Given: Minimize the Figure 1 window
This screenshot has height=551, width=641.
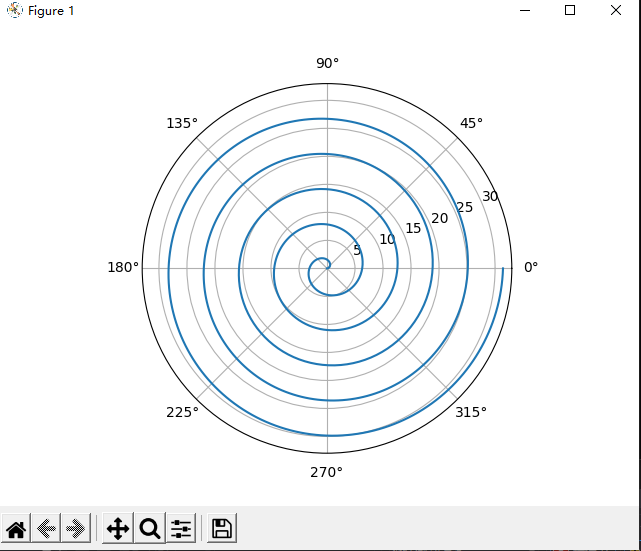Looking at the screenshot, I should point(525,10).
